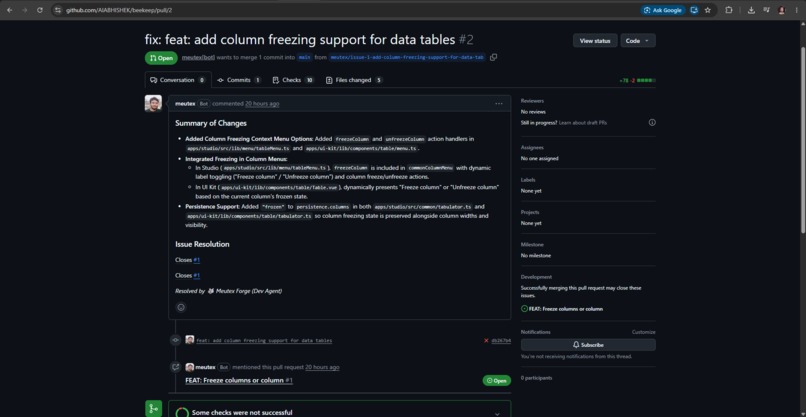The width and height of the screenshot is (806, 417).
Task: Click meutex name in mention event
Action: (x=206, y=367)
